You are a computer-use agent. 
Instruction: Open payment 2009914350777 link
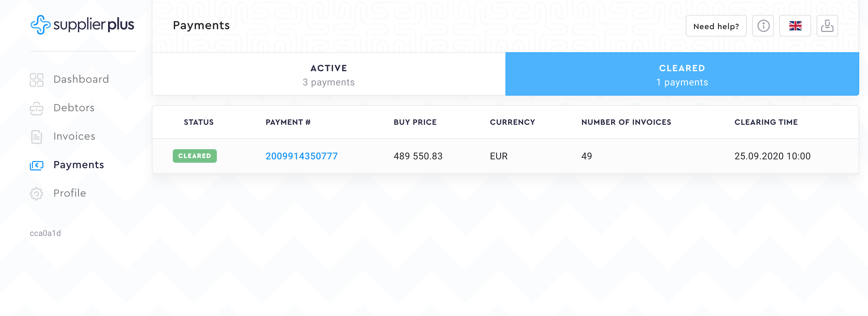302,156
